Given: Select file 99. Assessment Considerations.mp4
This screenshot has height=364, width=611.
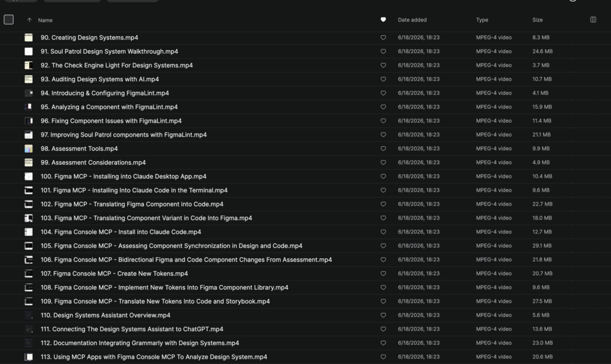Looking at the screenshot, I should [93, 162].
